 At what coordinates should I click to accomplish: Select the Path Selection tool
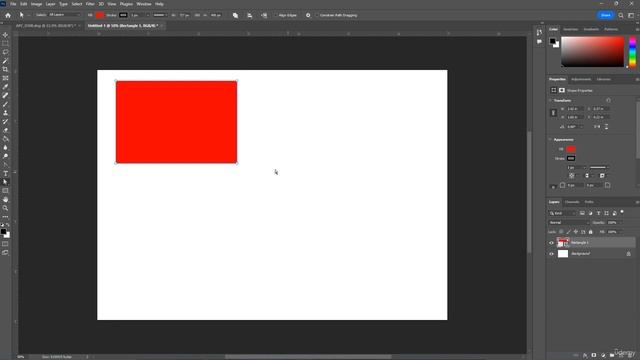(x=5, y=182)
